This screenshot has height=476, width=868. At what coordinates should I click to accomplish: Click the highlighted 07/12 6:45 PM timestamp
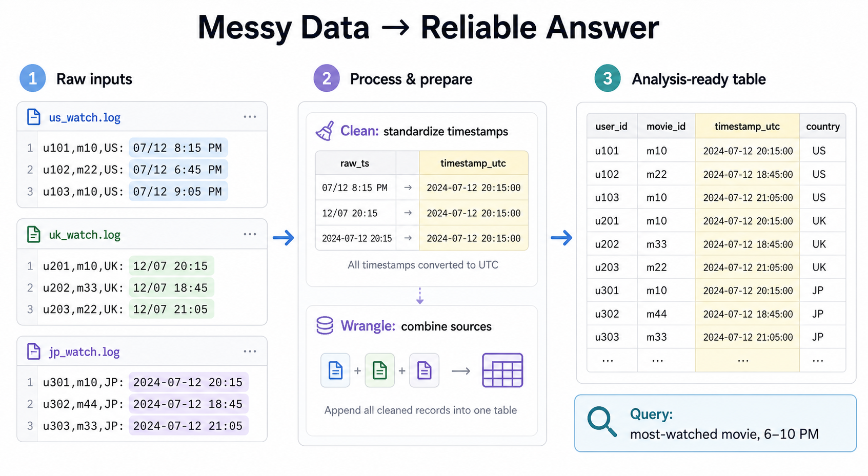(x=178, y=170)
